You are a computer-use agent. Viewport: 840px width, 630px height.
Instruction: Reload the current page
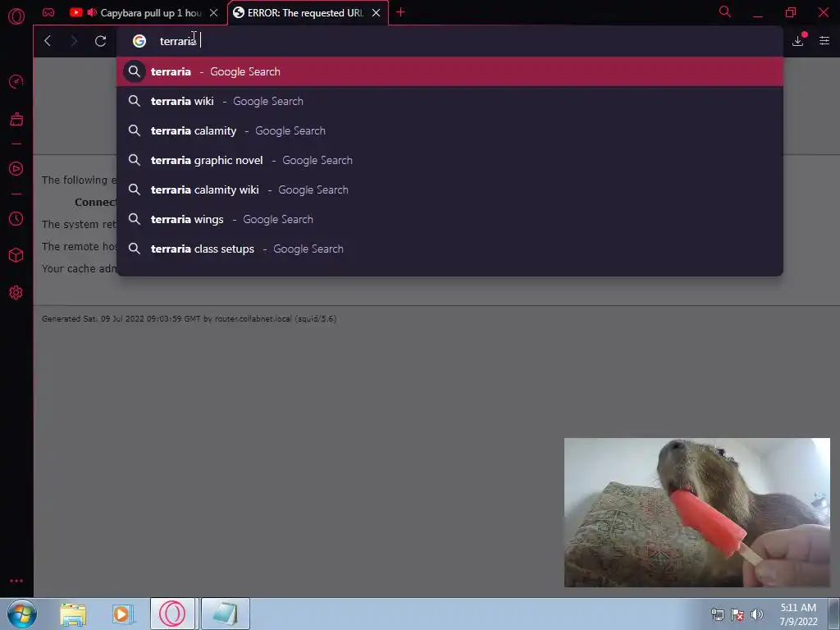pos(100,41)
